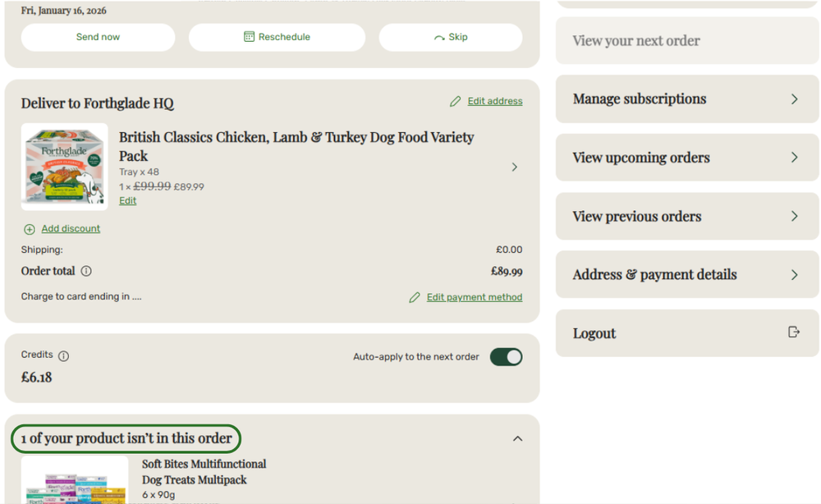Viewport: 821px width, 504px height.
Task: Click the British Classics variety pack thumbnail
Action: 64,167
